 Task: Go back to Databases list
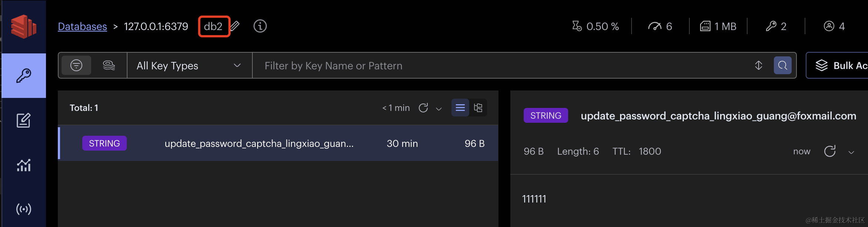pyautogui.click(x=82, y=26)
